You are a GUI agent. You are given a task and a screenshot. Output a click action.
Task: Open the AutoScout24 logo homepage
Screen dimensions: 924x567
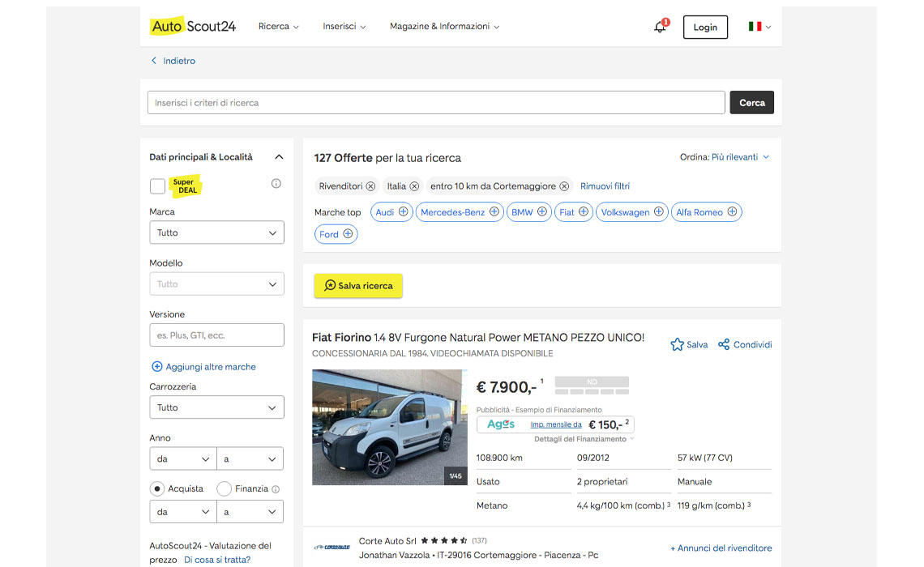(x=193, y=26)
